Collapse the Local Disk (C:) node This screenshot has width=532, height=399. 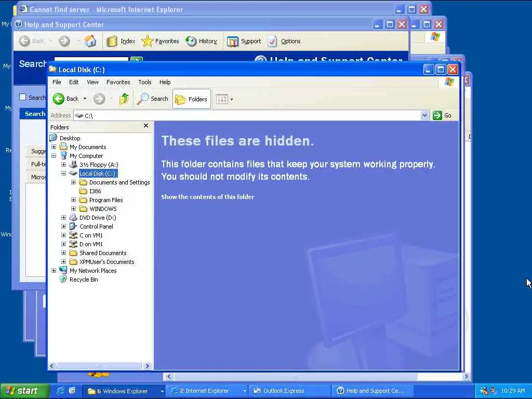click(63, 173)
